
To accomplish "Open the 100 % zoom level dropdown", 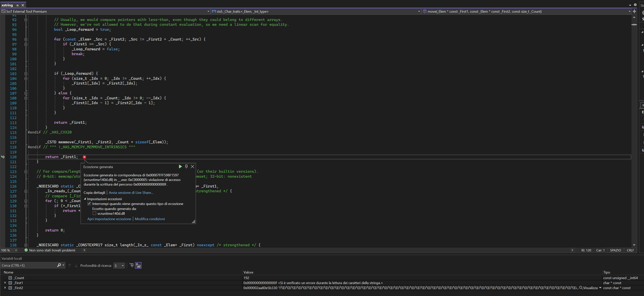I will (16, 250).
